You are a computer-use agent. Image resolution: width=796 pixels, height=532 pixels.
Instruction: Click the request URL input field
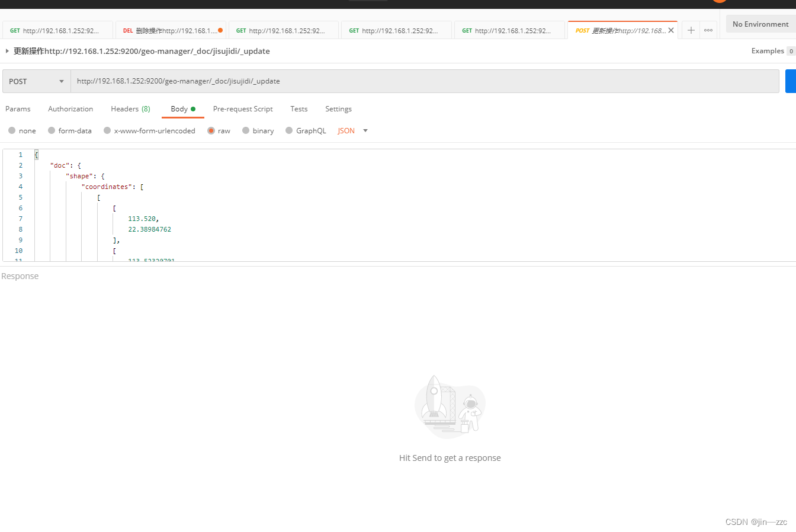(425, 81)
